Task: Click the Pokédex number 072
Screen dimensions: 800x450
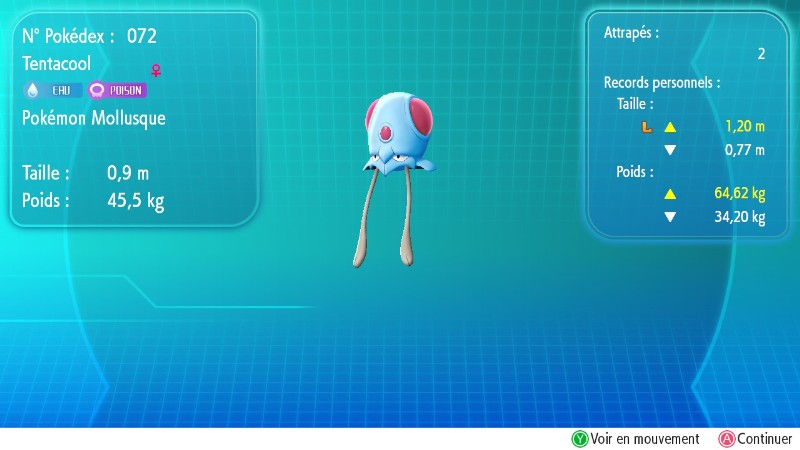Action: [x=142, y=37]
